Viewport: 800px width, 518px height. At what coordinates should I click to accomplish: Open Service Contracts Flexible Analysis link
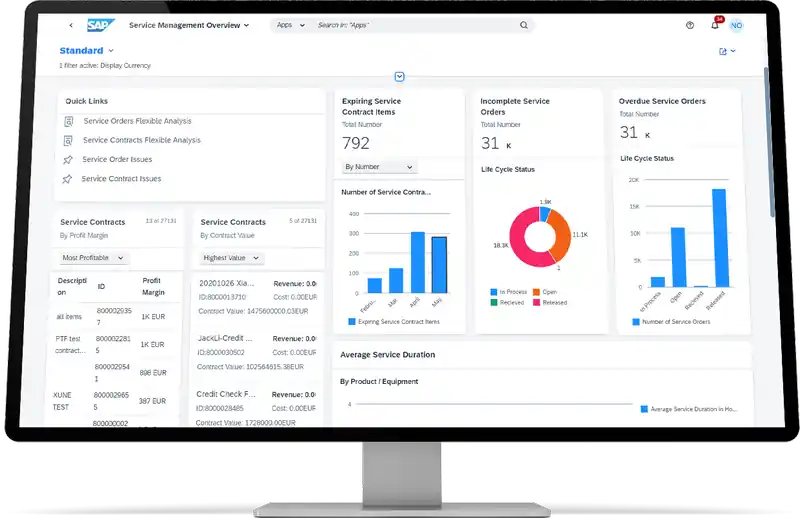pos(141,140)
